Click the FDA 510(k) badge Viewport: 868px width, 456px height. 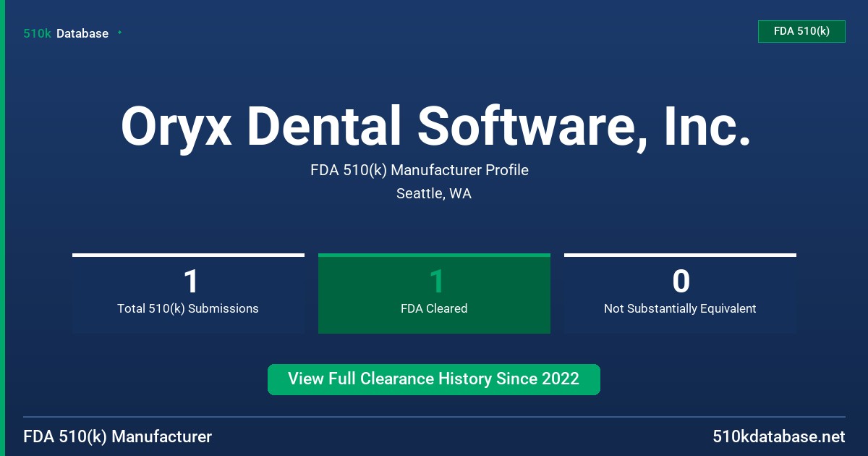(801, 31)
